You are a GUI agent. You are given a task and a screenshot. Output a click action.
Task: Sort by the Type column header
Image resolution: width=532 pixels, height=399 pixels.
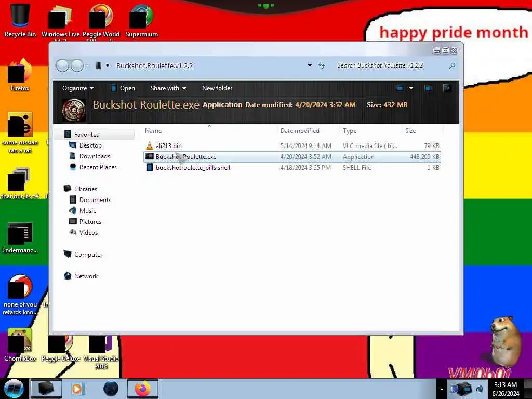(x=370, y=130)
